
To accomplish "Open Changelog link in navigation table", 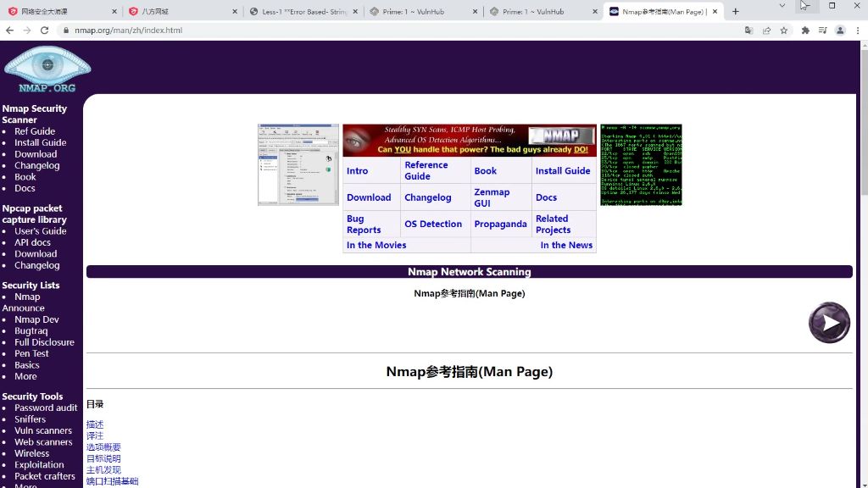I will (x=427, y=197).
